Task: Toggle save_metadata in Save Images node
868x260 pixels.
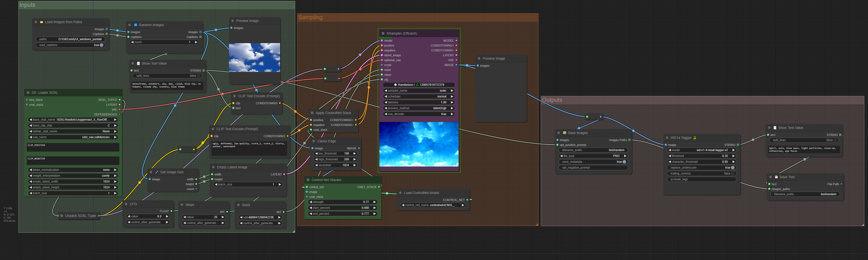Action: [624, 162]
